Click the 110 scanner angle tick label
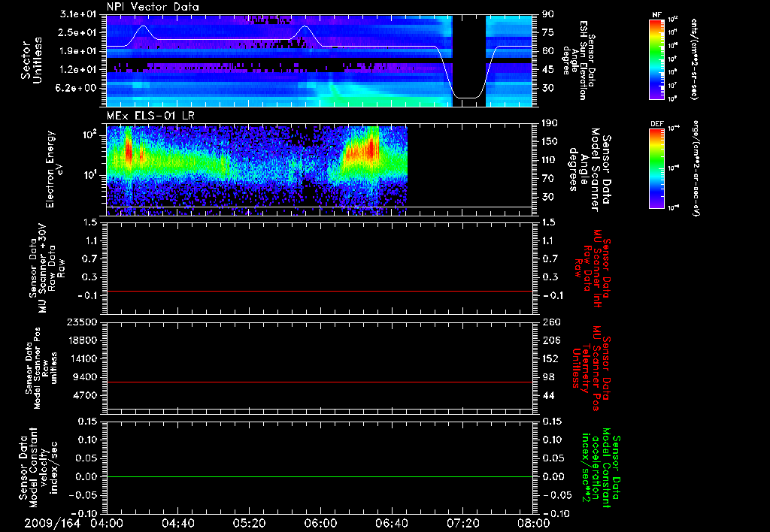The width and height of the screenshot is (770, 532). tap(550, 160)
